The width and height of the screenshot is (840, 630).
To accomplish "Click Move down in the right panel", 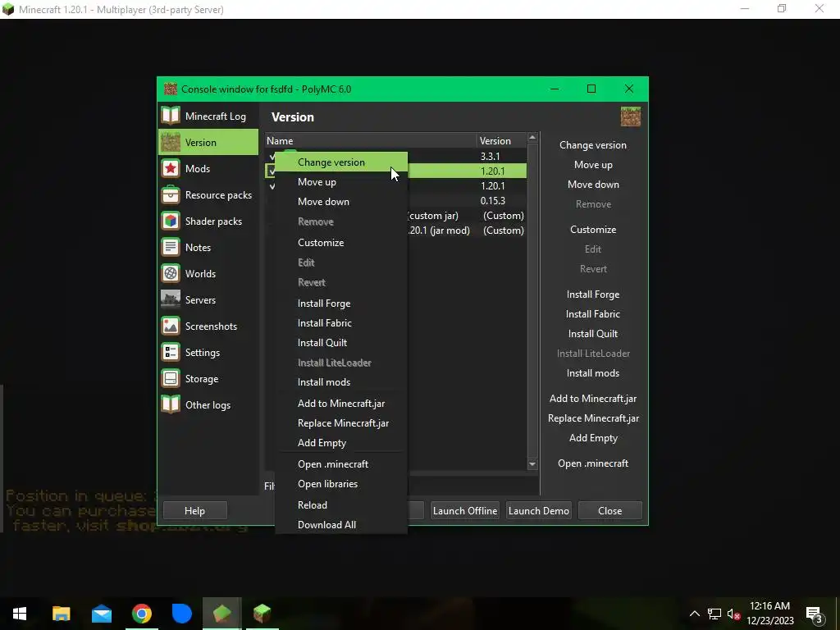I will click(593, 185).
